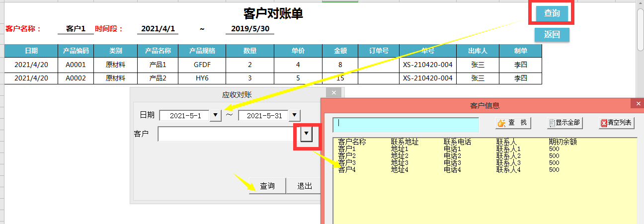Click cell A0001 in the table

[76, 65]
